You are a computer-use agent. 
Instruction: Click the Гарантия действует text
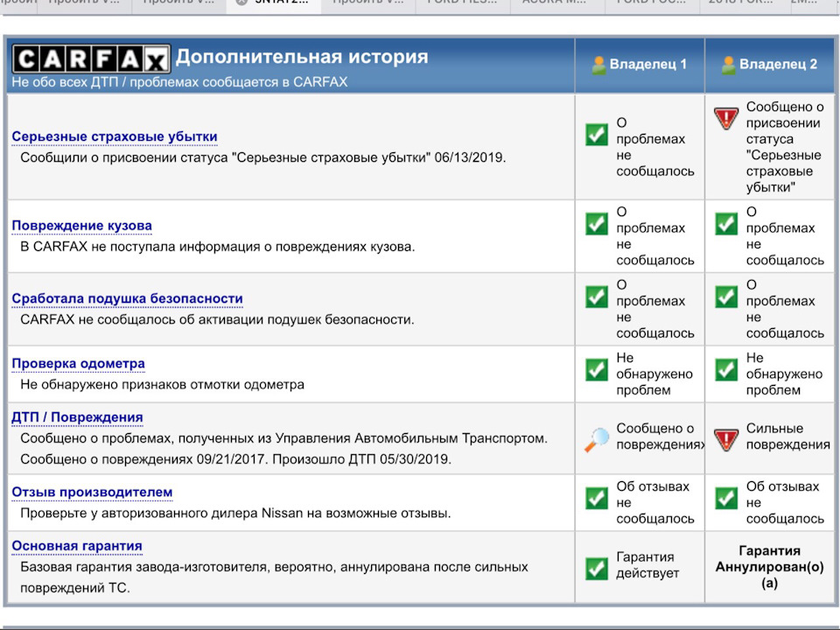pyautogui.click(x=647, y=564)
